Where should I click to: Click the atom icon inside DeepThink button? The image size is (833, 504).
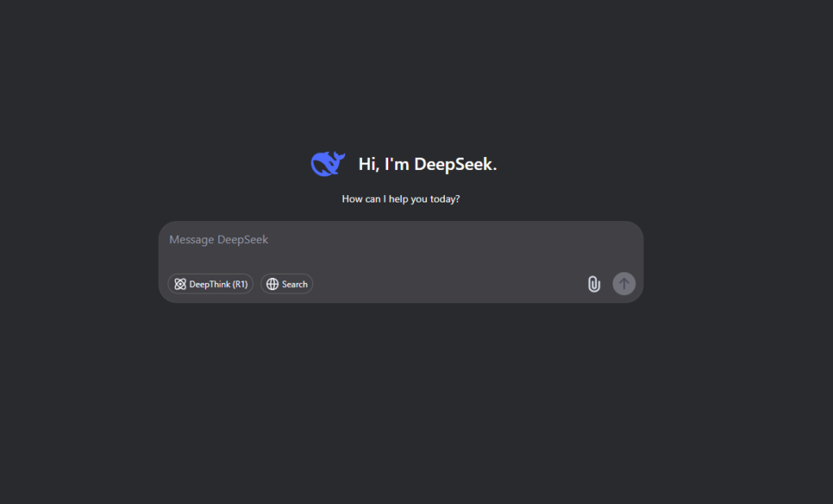[180, 285]
